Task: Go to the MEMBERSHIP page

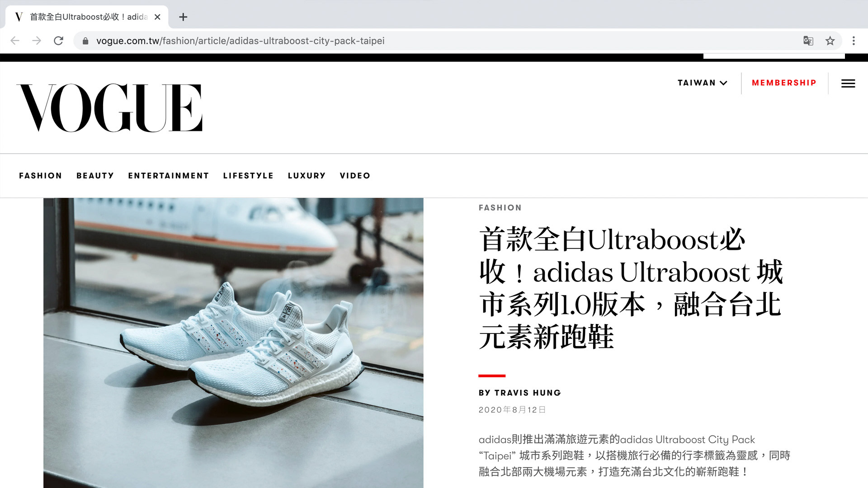Action: pyautogui.click(x=784, y=83)
